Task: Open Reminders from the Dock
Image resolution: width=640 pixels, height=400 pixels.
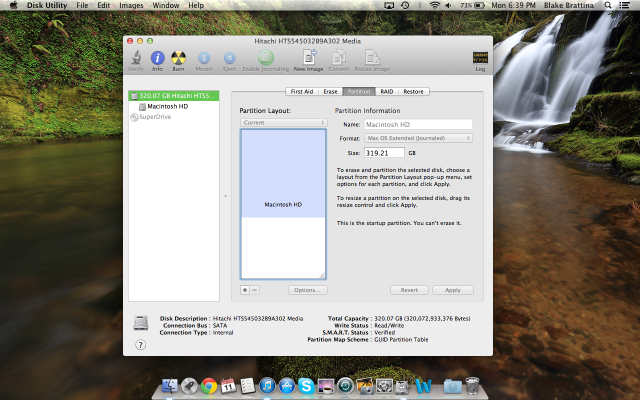Action: (x=247, y=386)
